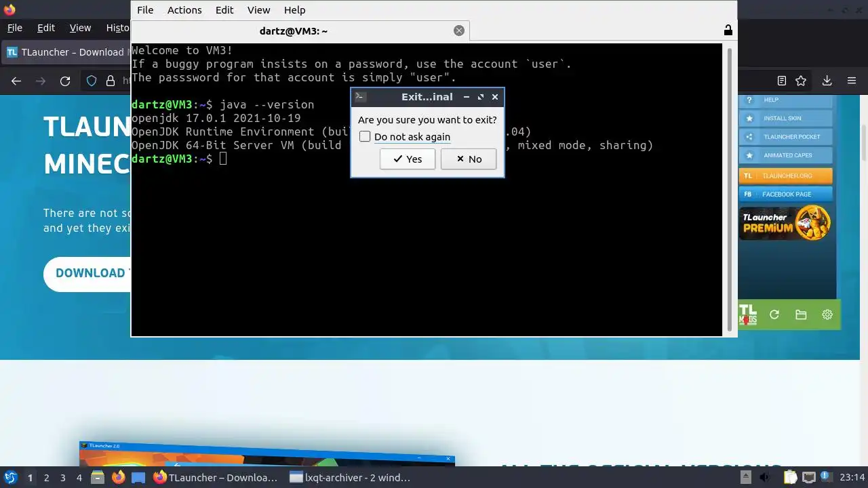868x488 pixels.
Task: Click the terminal text 'openjdk 17.0.1 2021-10-19'
Action: click(216, 118)
